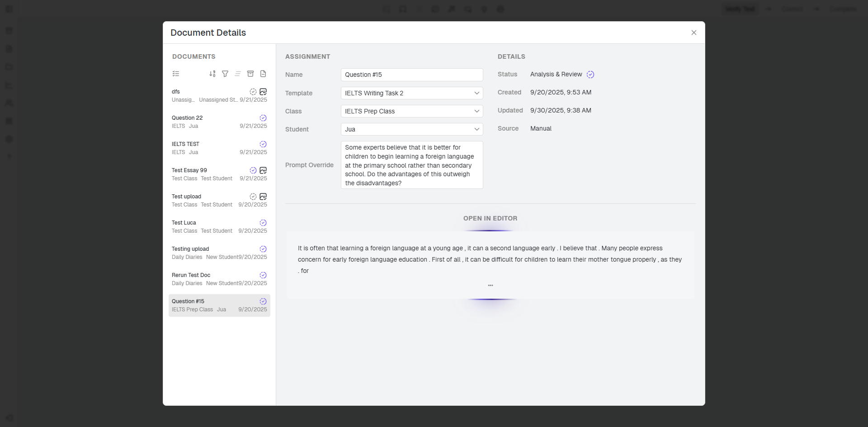Click the image-check icon on dfs row
The width and height of the screenshot is (868, 427).
click(x=263, y=92)
